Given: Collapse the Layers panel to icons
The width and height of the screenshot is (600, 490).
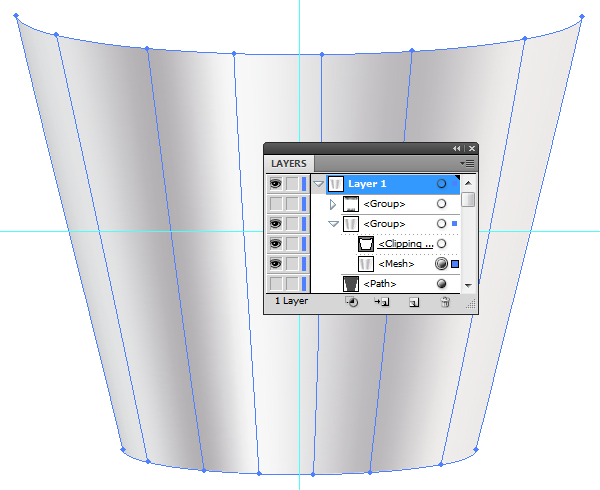Looking at the screenshot, I should tap(457, 148).
